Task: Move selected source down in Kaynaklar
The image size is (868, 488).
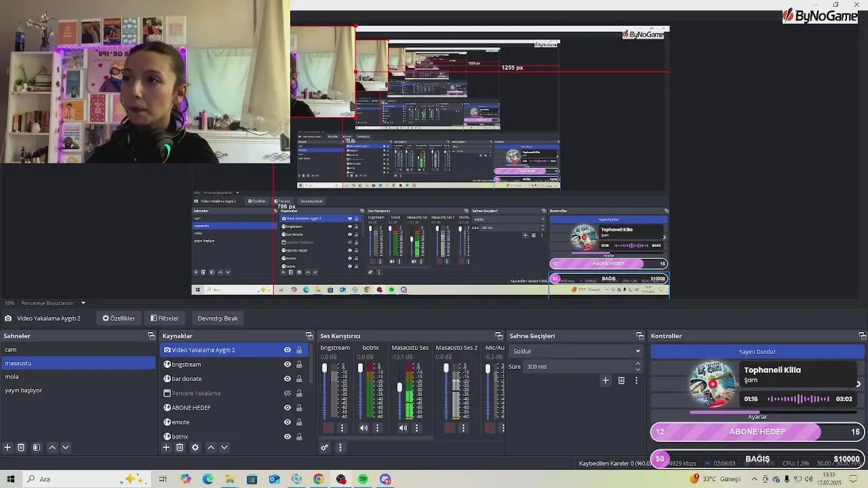Action: pyautogui.click(x=224, y=447)
